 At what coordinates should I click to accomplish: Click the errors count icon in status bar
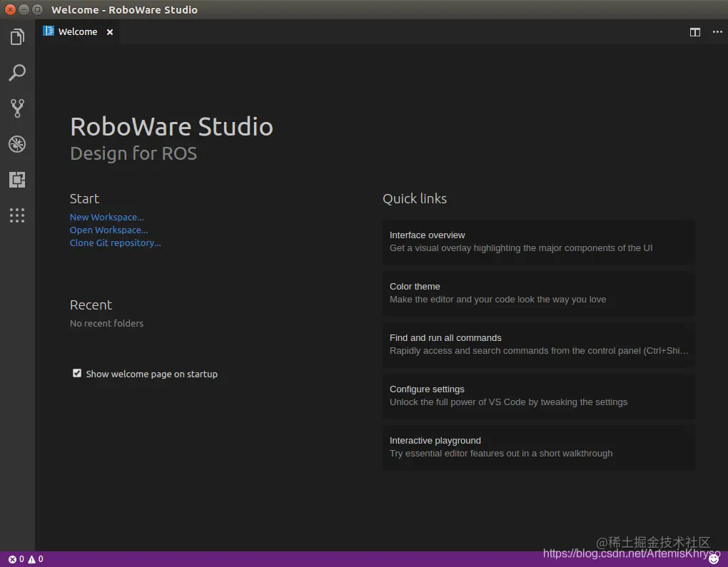point(13,559)
